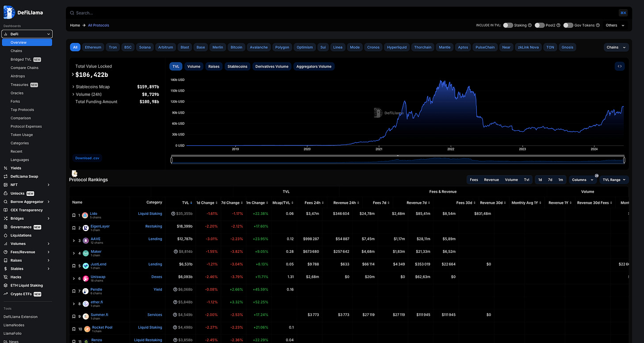Click the left chart range slider handle

[x=172, y=160]
